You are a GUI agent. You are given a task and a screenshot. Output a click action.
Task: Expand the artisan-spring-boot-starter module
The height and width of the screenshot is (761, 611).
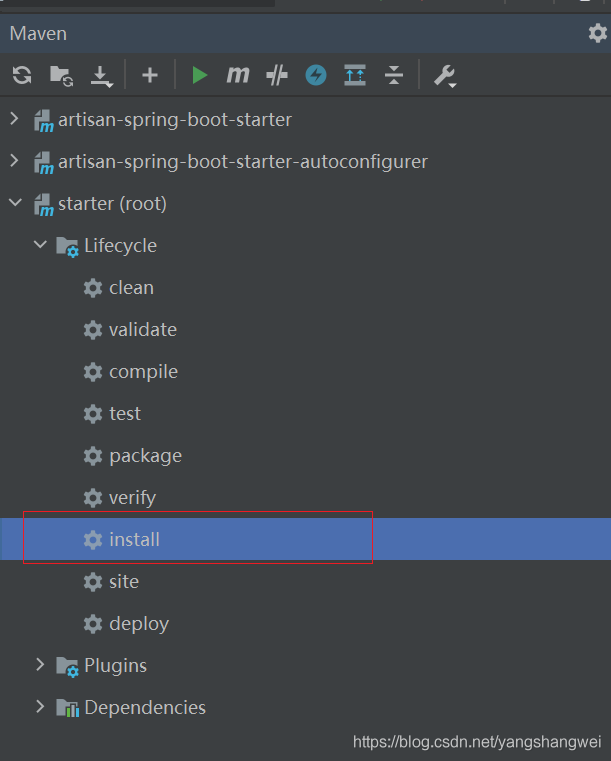pyautogui.click(x=14, y=120)
